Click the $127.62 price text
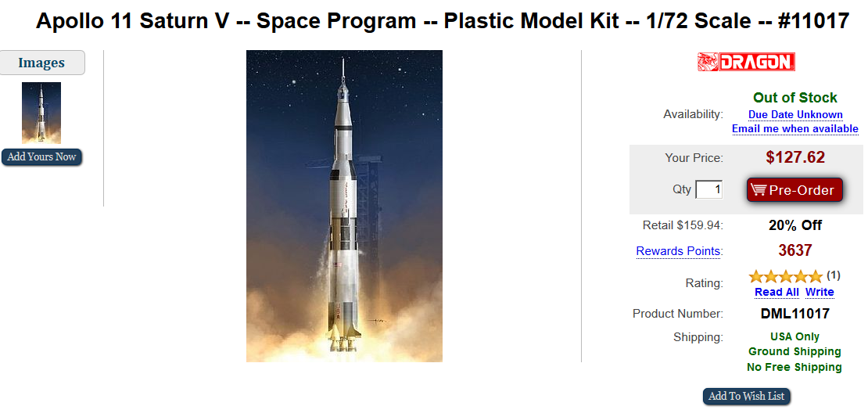The image size is (868, 417). (x=795, y=157)
